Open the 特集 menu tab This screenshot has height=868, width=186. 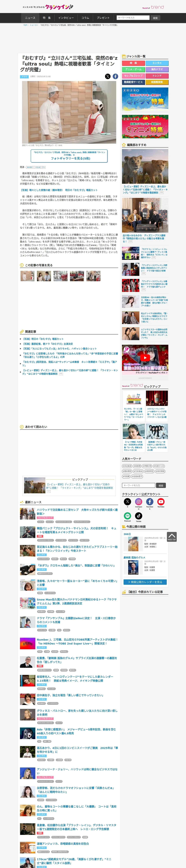click(47, 18)
